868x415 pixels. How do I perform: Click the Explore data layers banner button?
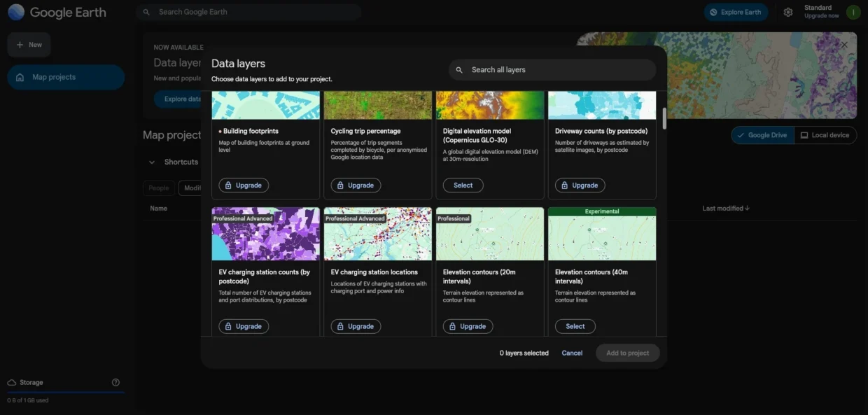coord(182,99)
